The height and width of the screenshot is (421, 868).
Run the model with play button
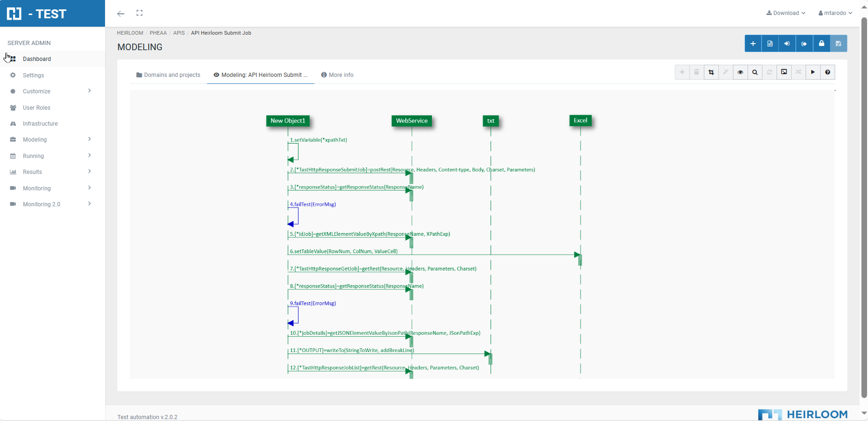point(813,72)
